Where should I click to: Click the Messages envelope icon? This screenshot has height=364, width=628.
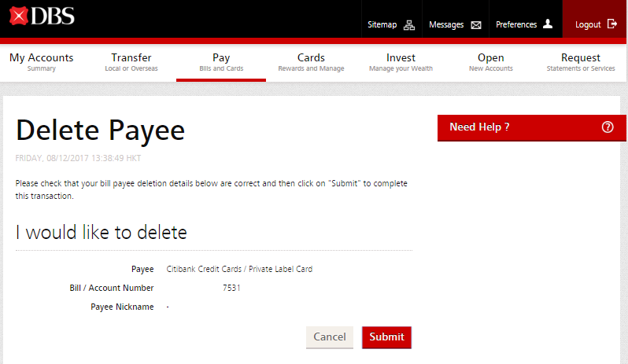pyautogui.click(x=475, y=25)
